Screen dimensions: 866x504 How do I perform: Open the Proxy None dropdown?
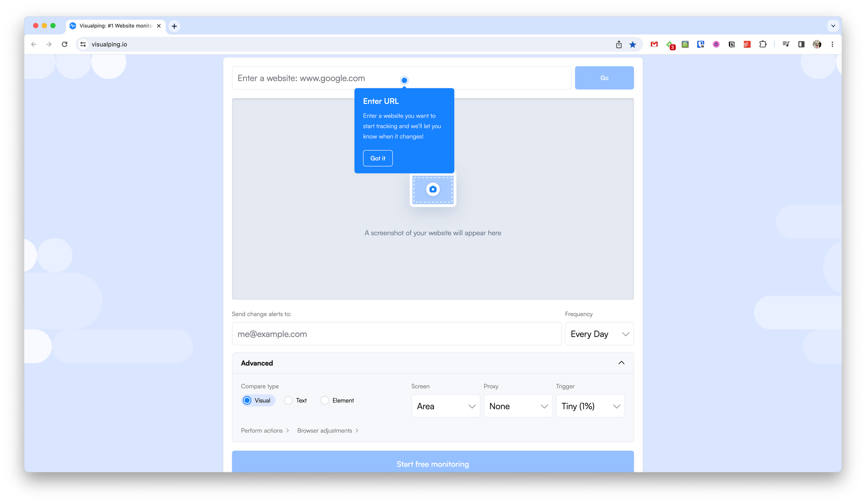pos(518,406)
